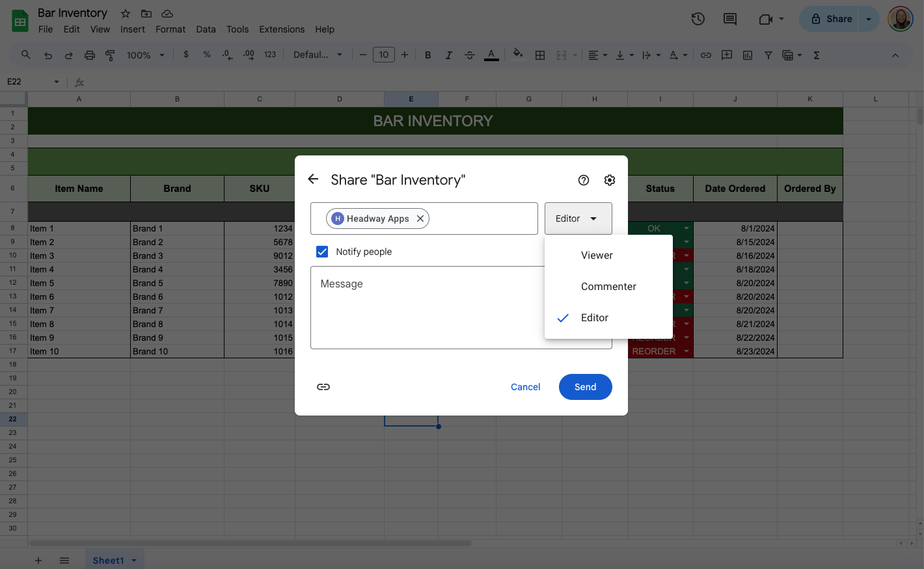This screenshot has width=924, height=569.
Task: Decrease the font size
Action: 363,55
